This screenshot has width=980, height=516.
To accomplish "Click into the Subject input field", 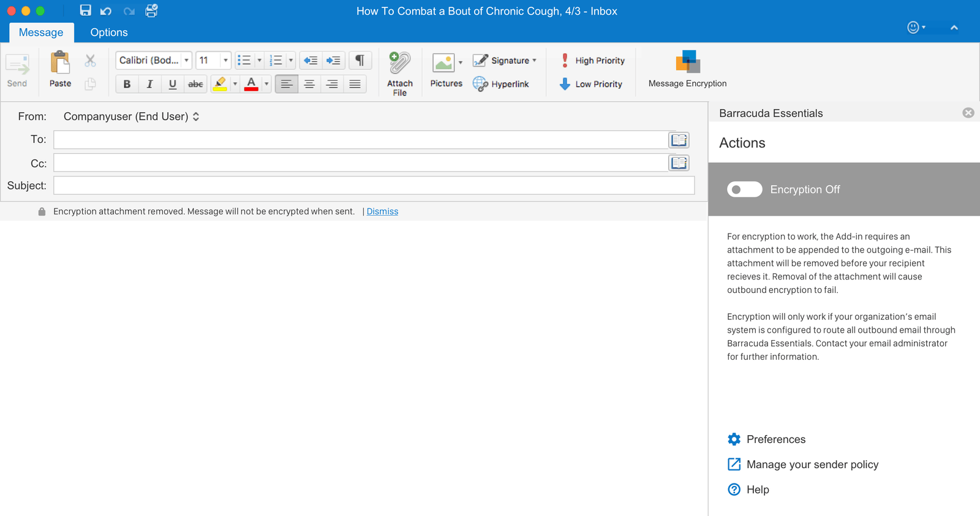I will coord(374,185).
